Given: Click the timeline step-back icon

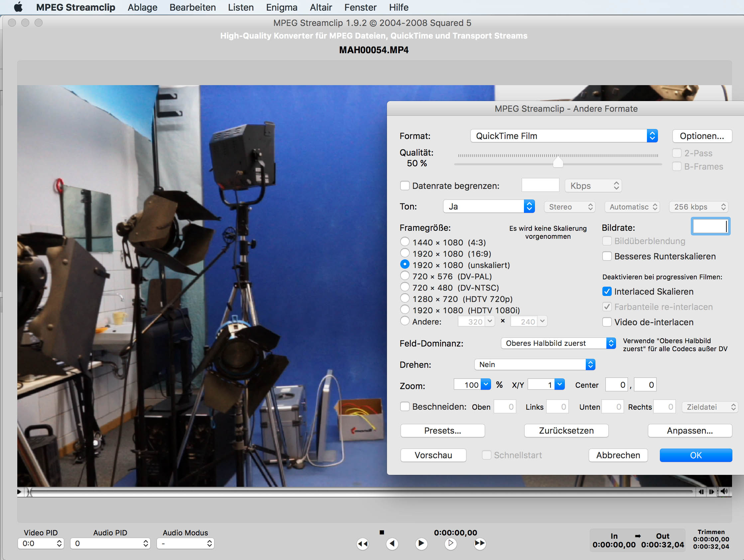Looking at the screenshot, I should [x=701, y=492].
